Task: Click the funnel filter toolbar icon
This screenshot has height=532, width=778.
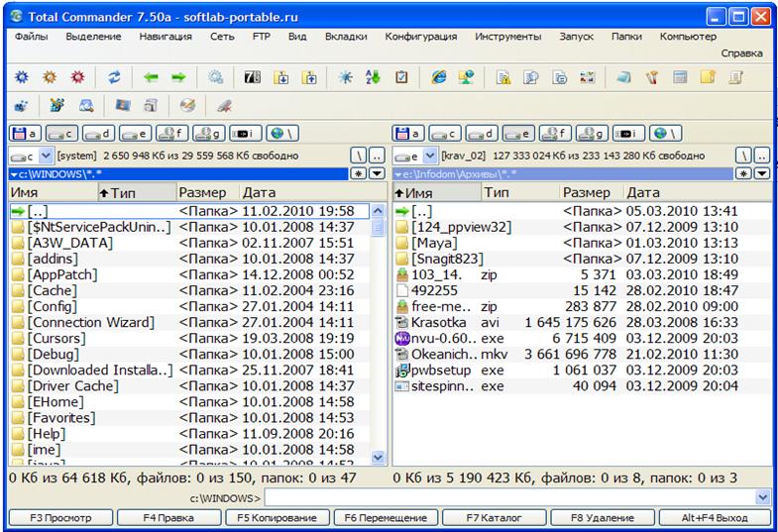Action: [652, 77]
